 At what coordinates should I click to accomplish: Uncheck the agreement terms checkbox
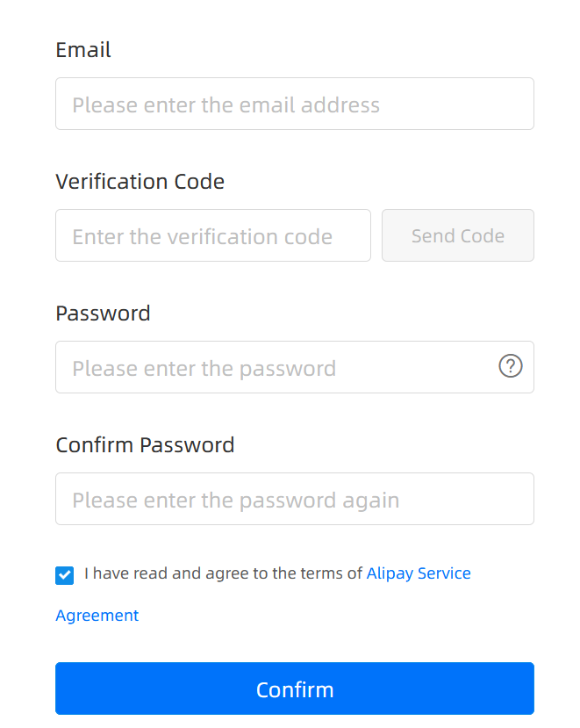click(x=64, y=575)
